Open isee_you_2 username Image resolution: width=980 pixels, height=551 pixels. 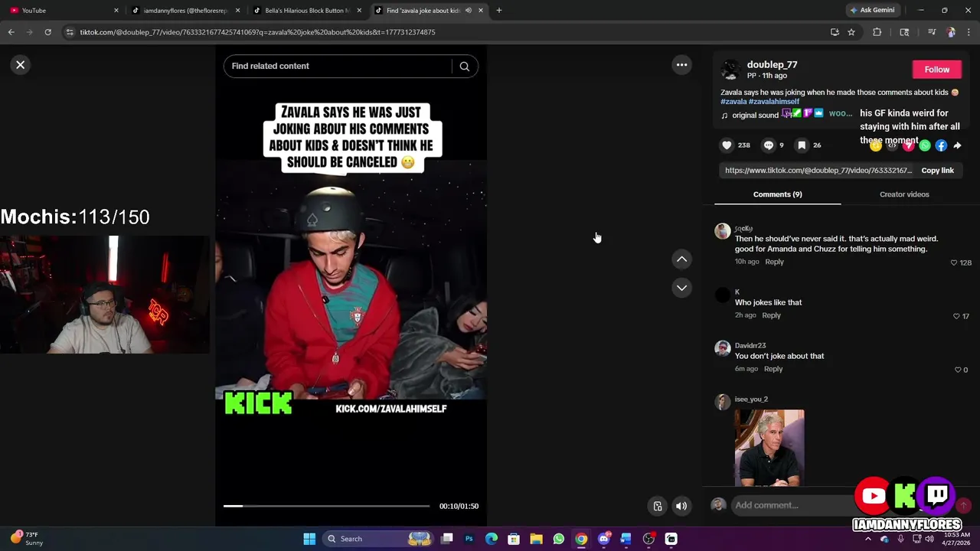[751, 399]
